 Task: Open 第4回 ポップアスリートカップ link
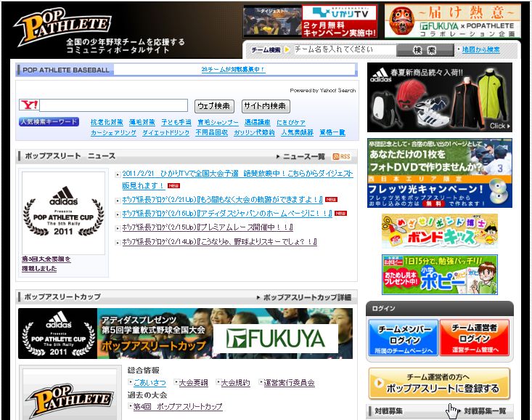coord(178,406)
